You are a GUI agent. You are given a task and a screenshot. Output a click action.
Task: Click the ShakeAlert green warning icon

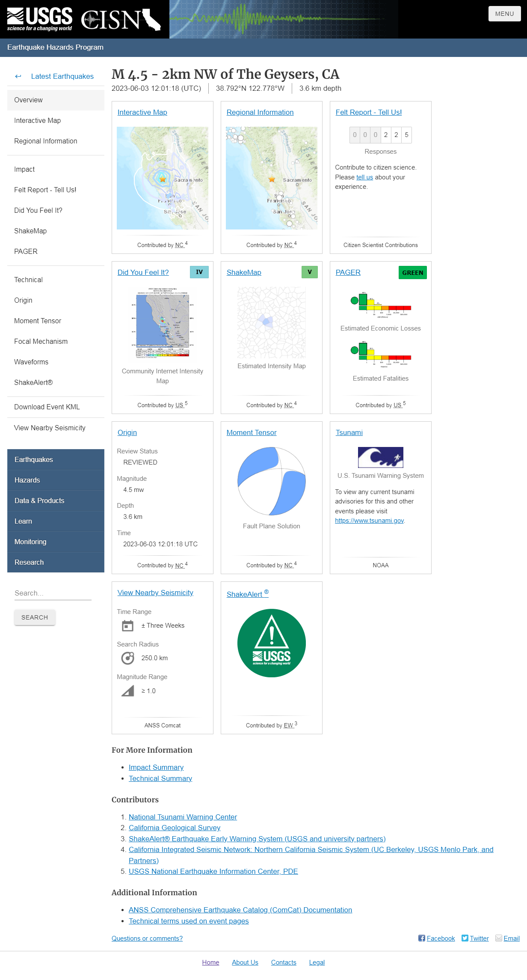[271, 643]
